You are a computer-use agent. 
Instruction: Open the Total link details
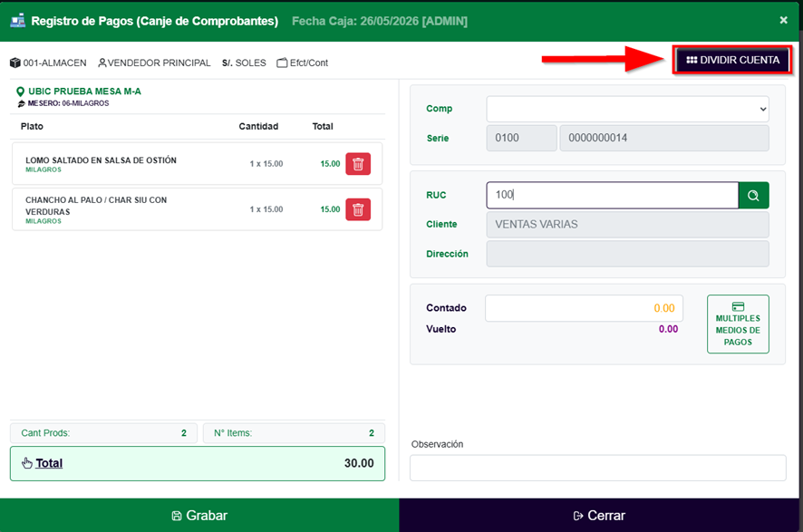(x=49, y=463)
